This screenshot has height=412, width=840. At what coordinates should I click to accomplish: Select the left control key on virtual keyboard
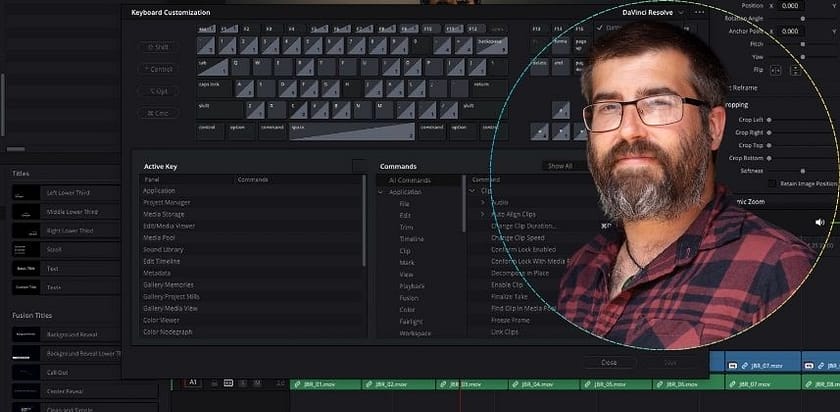[210, 131]
